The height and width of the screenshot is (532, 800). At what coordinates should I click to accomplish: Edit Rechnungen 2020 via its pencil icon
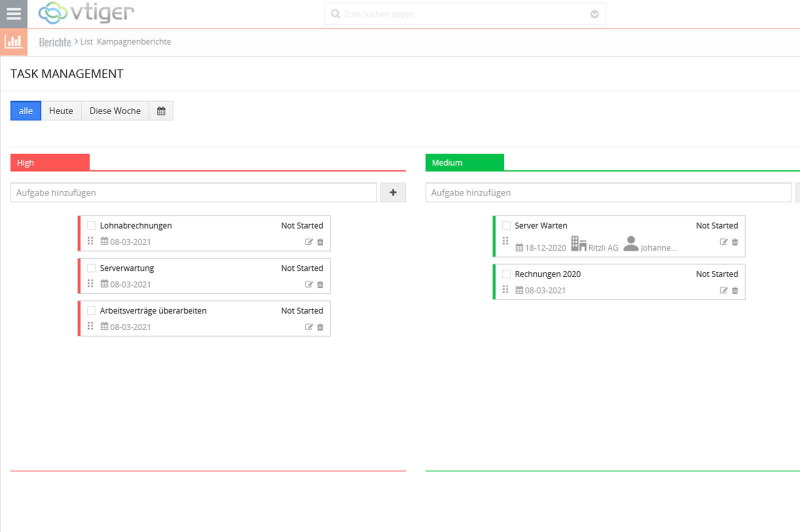[723, 290]
